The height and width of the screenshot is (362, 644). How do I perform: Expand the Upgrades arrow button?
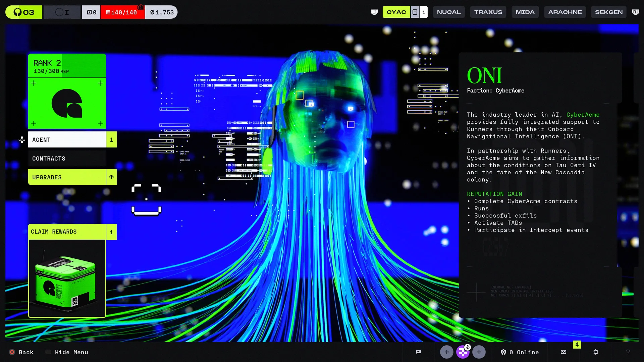coord(111,177)
